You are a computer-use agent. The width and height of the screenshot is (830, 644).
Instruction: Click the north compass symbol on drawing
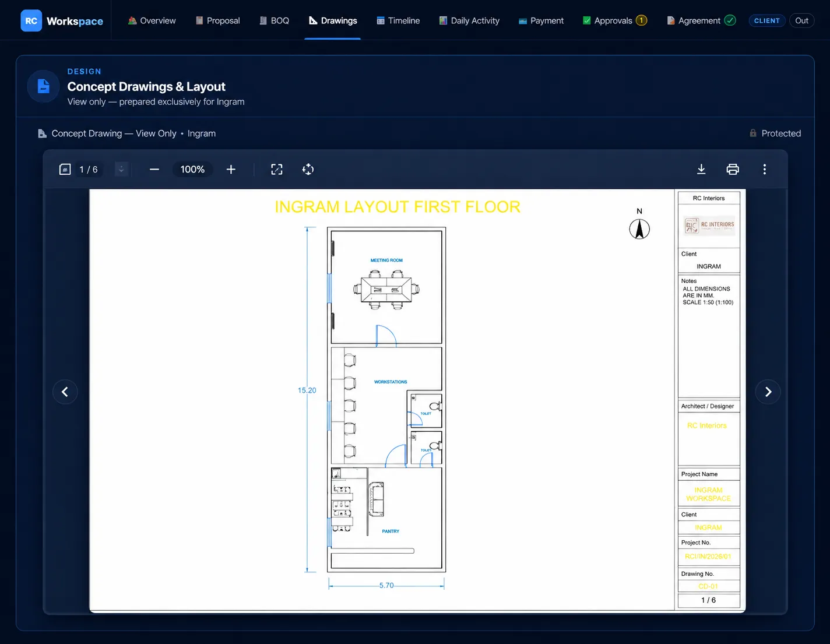[639, 228]
